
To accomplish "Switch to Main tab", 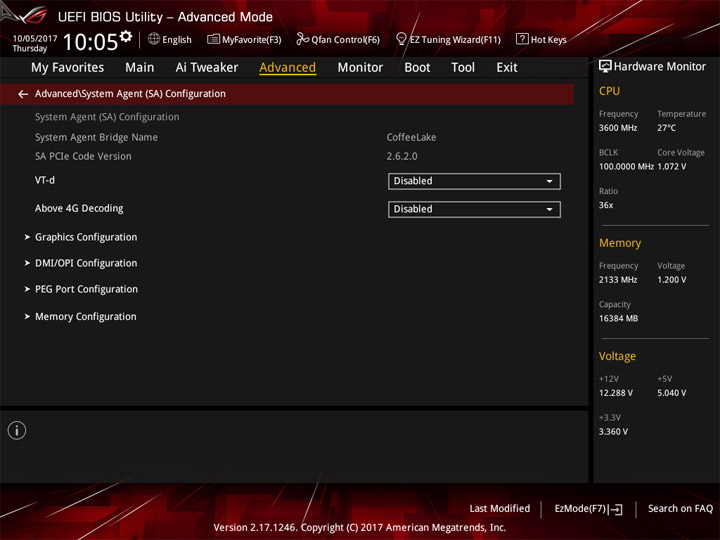I will click(140, 68).
